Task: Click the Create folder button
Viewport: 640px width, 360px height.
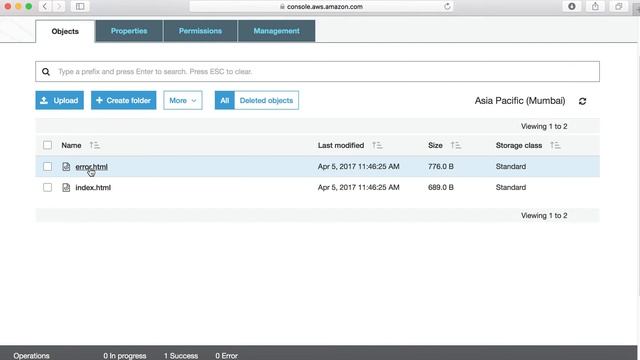Action: [x=124, y=100]
